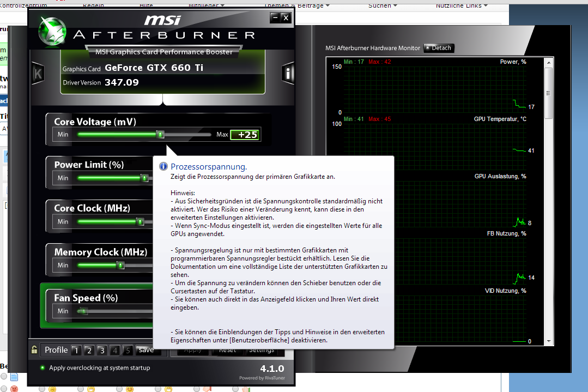The image size is (588, 392).
Task: Click the VID Nutzung, % label
Action: pyautogui.click(x=506, y=291)
